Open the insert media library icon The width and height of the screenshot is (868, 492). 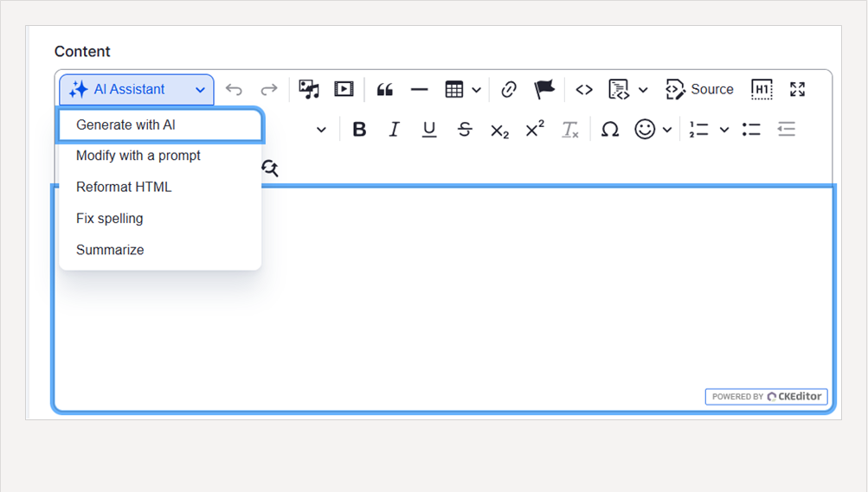click(x=309, y=89)
